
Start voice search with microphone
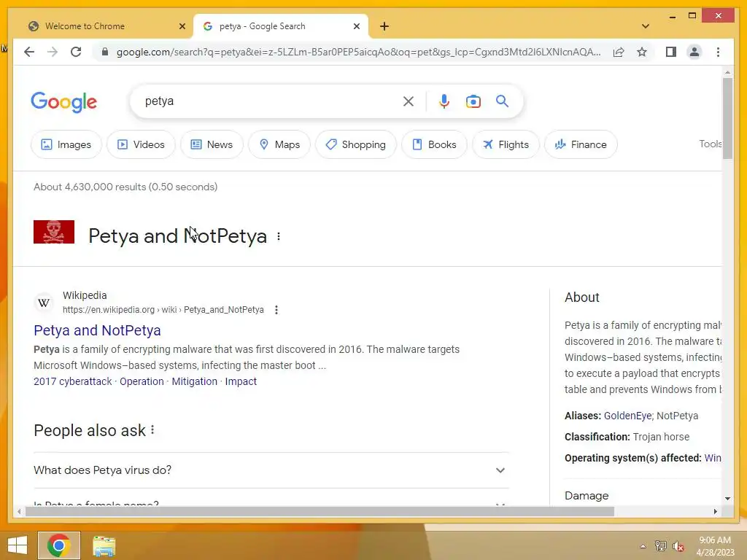coord(444,101)
